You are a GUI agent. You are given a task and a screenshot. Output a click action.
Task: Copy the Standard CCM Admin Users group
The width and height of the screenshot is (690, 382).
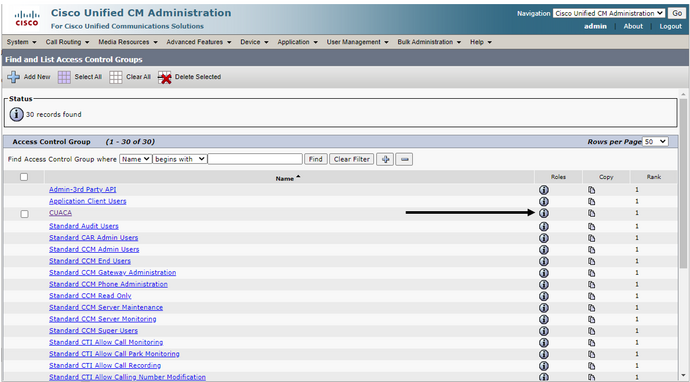(x=591, y=250)
